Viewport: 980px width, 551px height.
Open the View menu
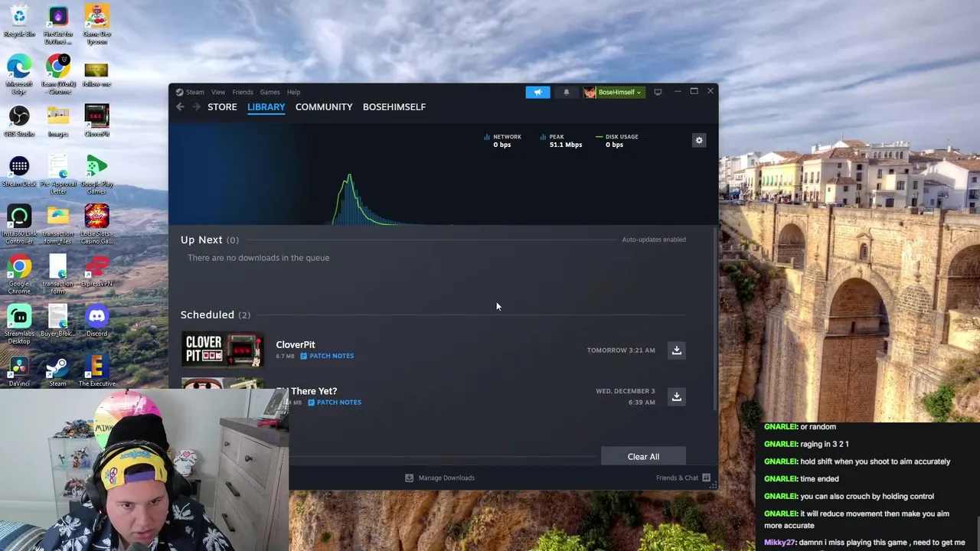(x=218, y=92)
